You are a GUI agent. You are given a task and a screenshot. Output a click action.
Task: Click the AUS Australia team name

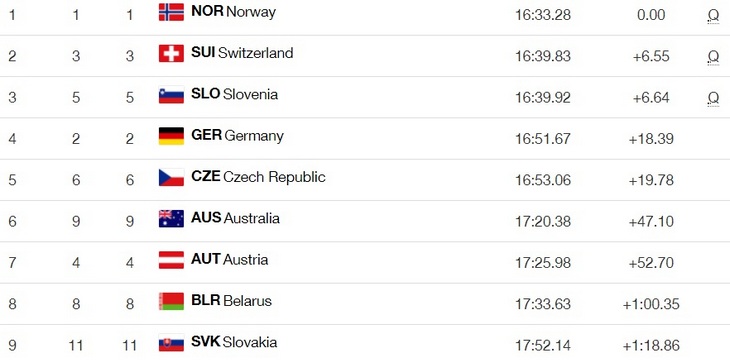coord(235,218)
